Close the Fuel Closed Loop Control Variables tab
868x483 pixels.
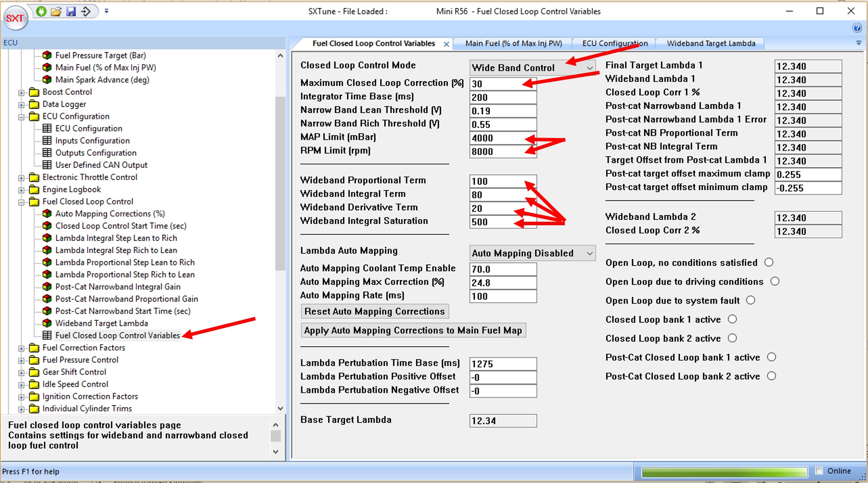click(446, 44)
